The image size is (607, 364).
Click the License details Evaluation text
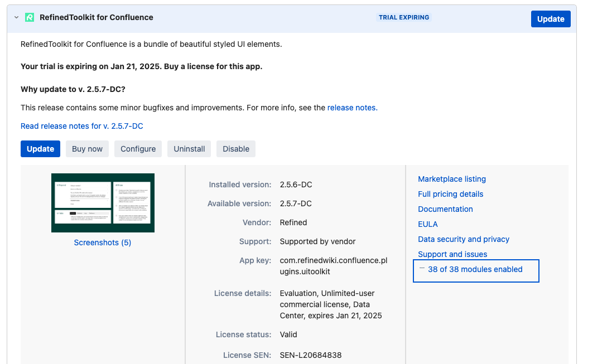[x=331, y=304]
